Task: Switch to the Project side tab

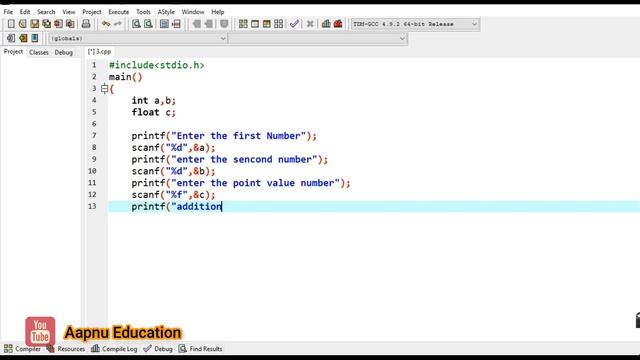Action: click(13, 51)
